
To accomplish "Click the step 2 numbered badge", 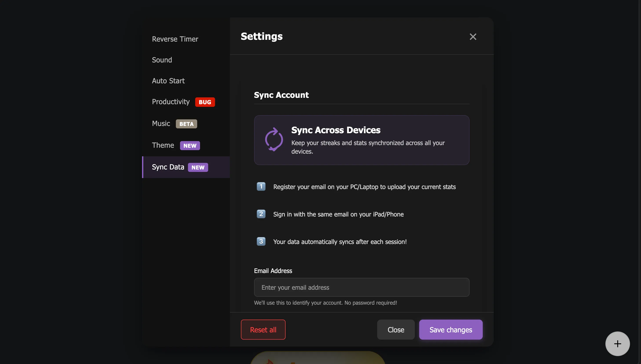I will pyautogui.click(x=261, y=214).
